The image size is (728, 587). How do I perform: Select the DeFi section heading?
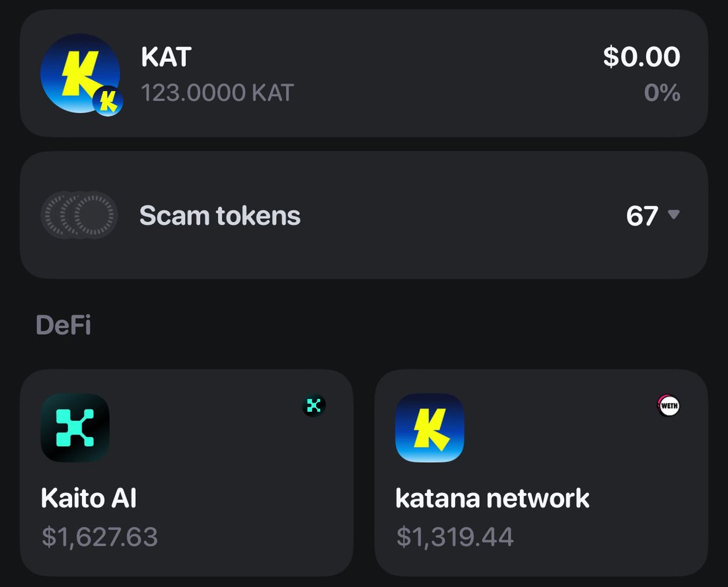[x=63, y=326]
